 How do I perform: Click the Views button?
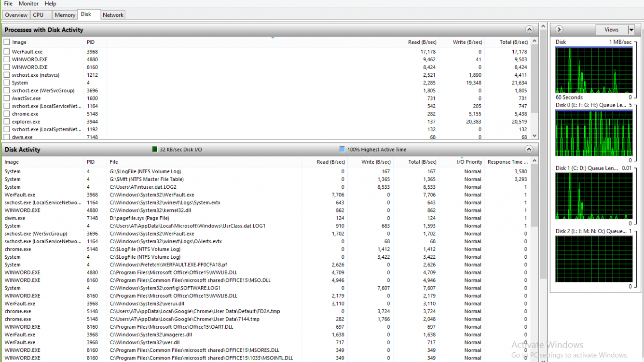pyautogui.click(x=612, y=29)
